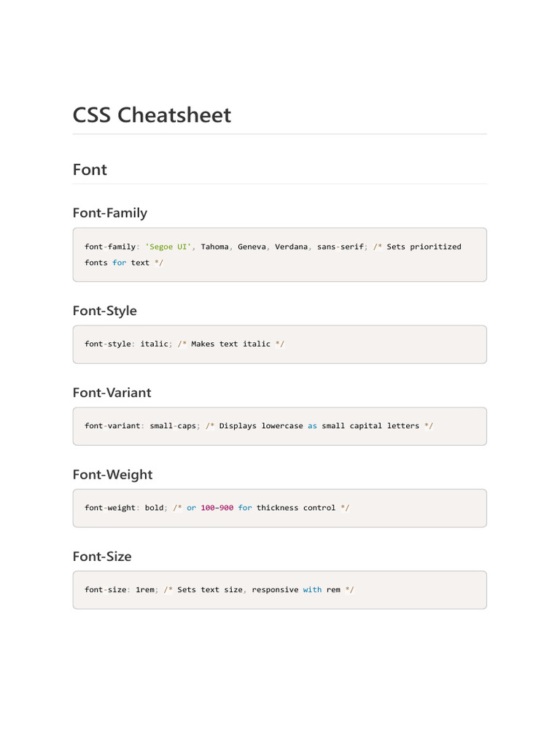Screen dimensions: 560x747
Task: Click the 'Makes text italic' comment
Action: 230,344
